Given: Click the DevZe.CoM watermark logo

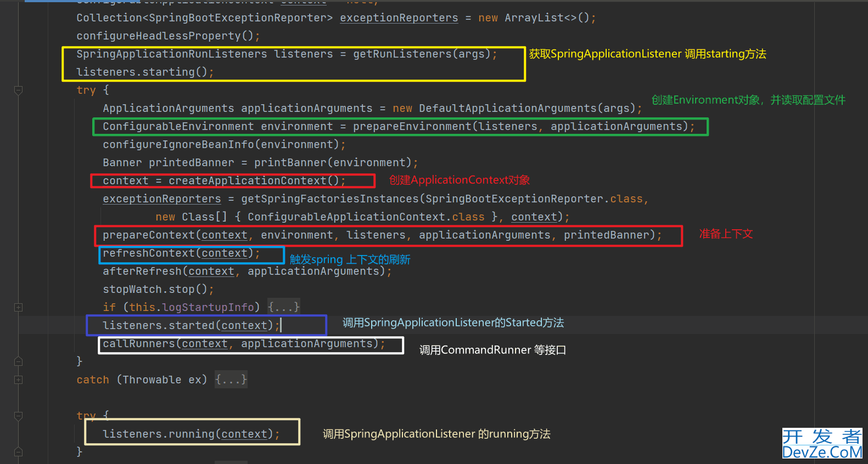Looking at the screenshot, I should 822,444.
